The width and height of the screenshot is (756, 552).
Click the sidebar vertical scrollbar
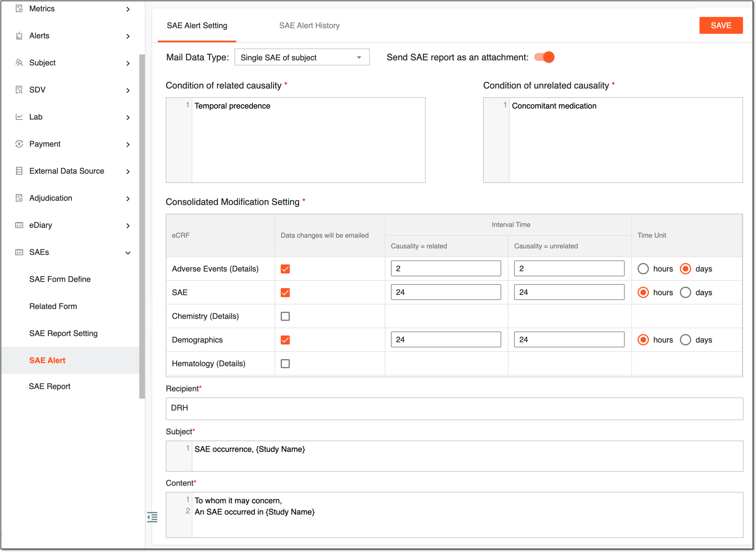click(x=142, y=227)
